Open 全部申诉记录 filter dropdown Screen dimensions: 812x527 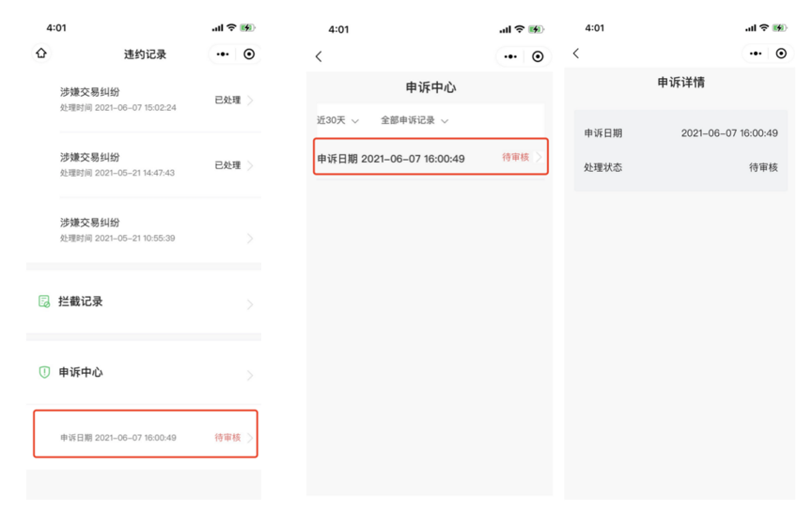[x=414, y=120]
